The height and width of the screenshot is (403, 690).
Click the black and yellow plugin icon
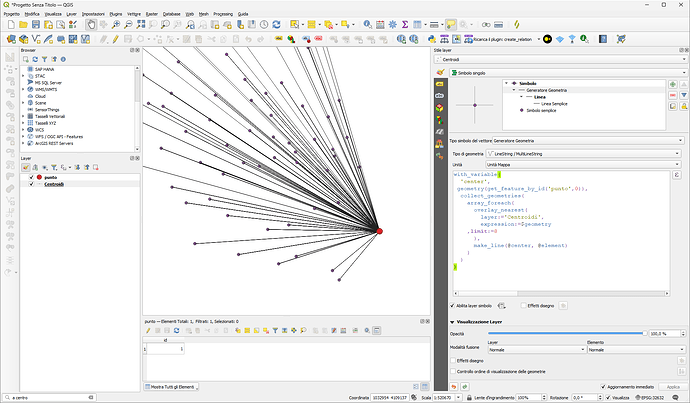click(x=547, y=39)
